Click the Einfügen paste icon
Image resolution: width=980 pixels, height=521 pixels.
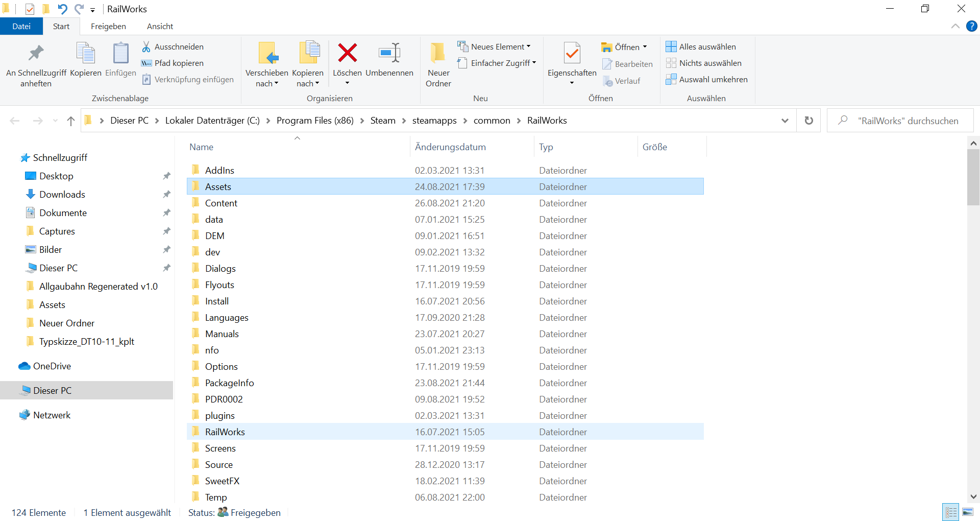coord(120,53)
